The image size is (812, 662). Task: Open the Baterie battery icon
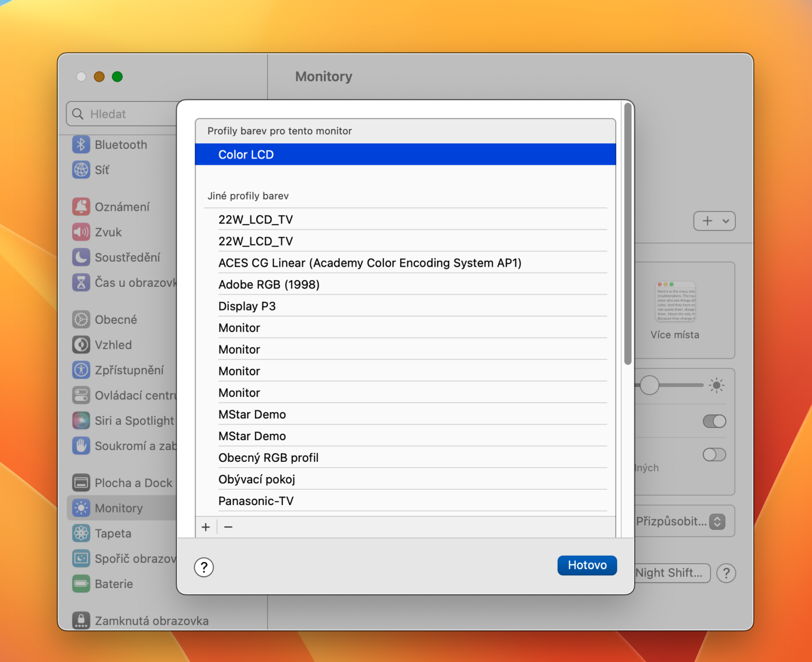(81, 584)
